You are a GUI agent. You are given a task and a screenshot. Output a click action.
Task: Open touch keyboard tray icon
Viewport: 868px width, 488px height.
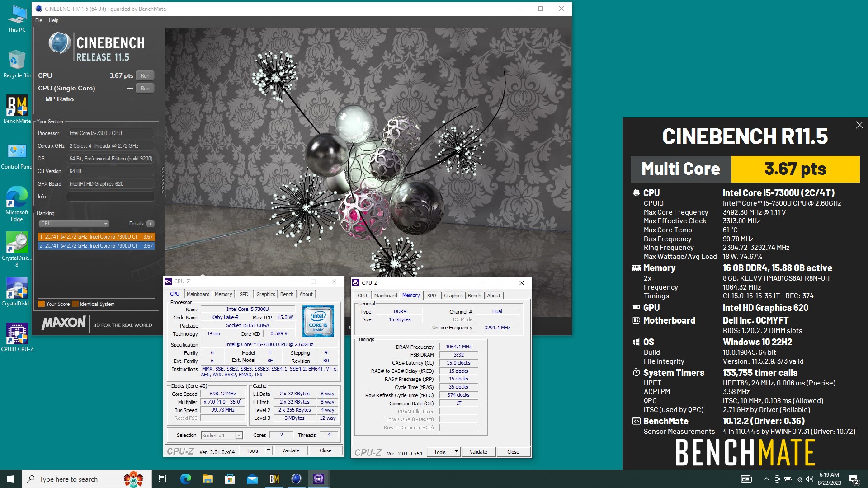point(746,479)
